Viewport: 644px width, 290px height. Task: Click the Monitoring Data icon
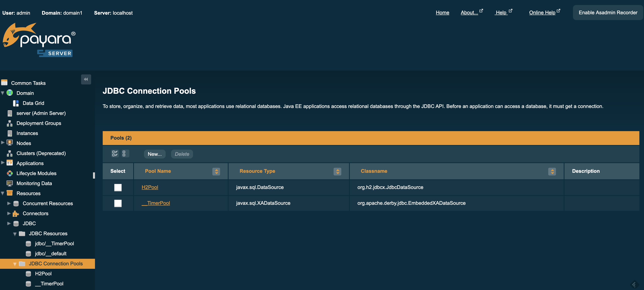pos(10,183)
